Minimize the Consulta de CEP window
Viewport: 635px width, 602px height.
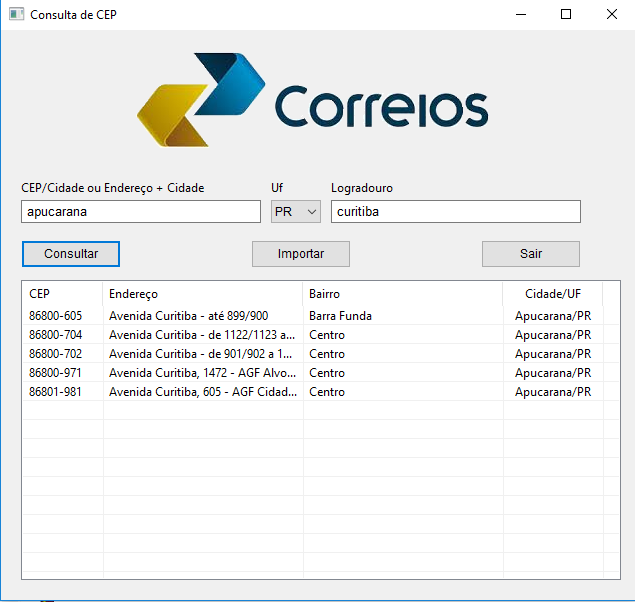coord(520,15)
